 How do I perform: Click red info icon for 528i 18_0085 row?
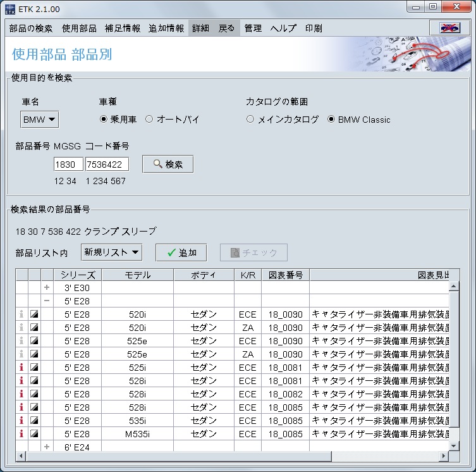click(21, 407)
